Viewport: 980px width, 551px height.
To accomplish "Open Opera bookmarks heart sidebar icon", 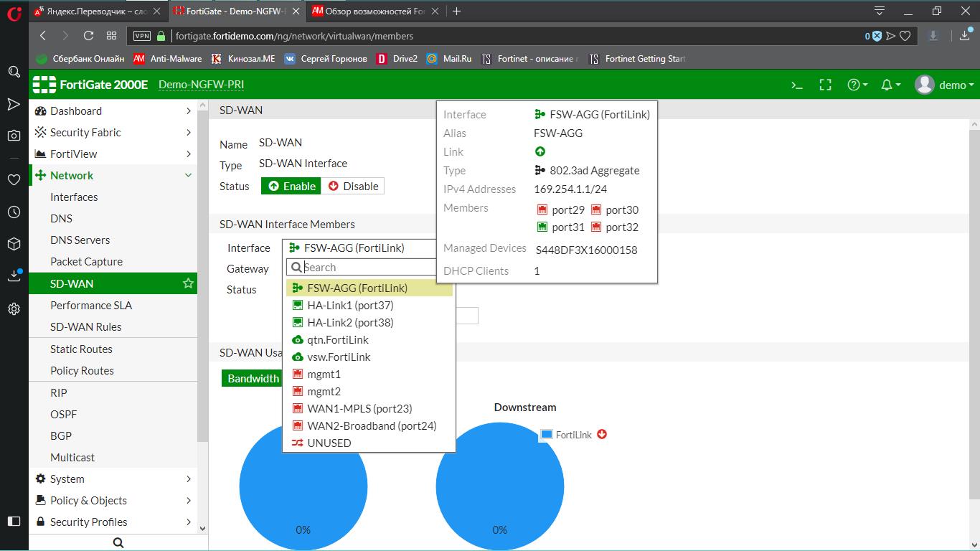I will pyautogui.click(x=14, y=179).
